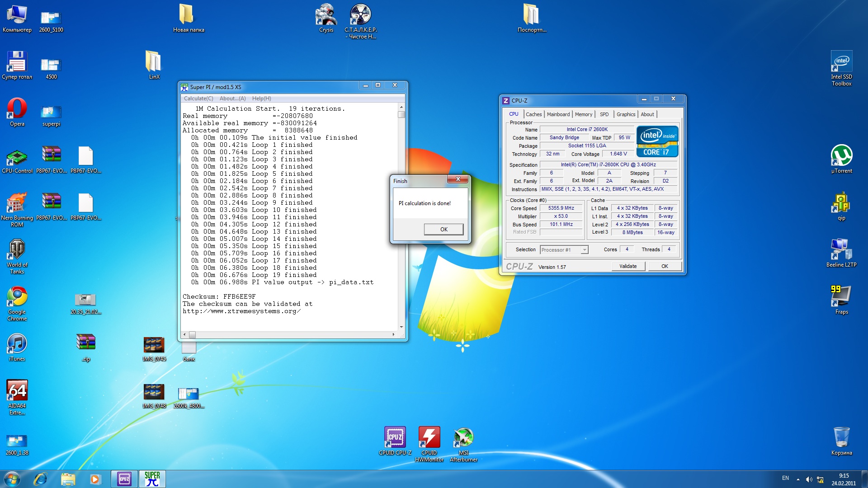Open the Компьютер desktop icon
The height and width of the screenshot is (488, 868).
tap(17, 19)
